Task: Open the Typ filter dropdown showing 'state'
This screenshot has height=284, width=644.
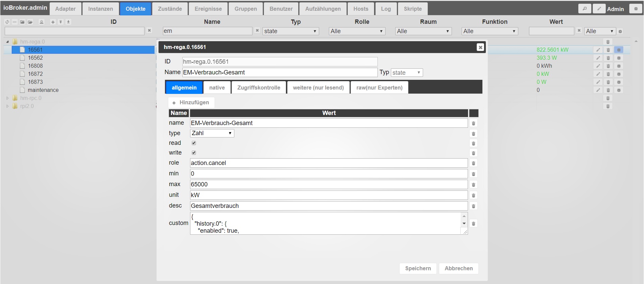Action: (x=291, y=31)
